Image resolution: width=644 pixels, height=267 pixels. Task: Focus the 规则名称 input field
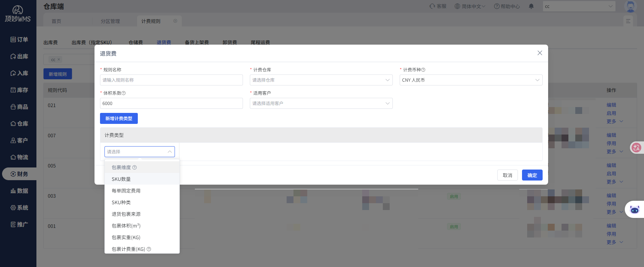[x=171, y=80]
